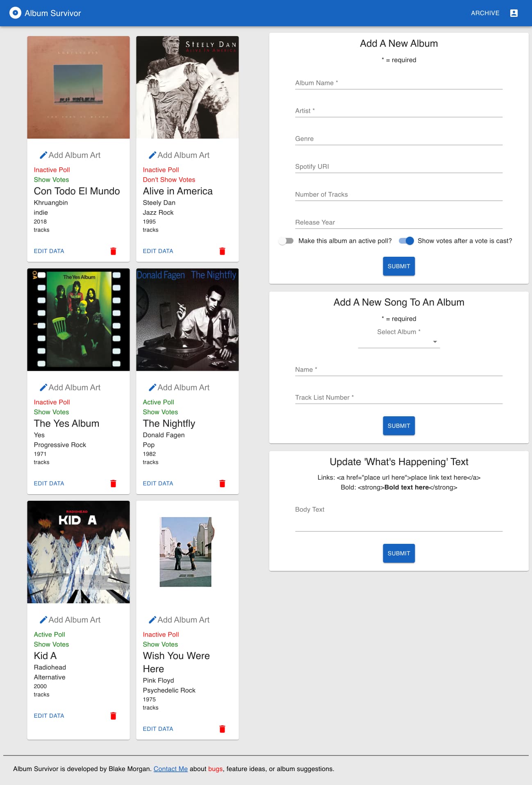Viewport: 532px width, 785px height.
Task: Click EDIT DATA for The Nightfly
Action: pyautogui.click(x=158, y=484)
